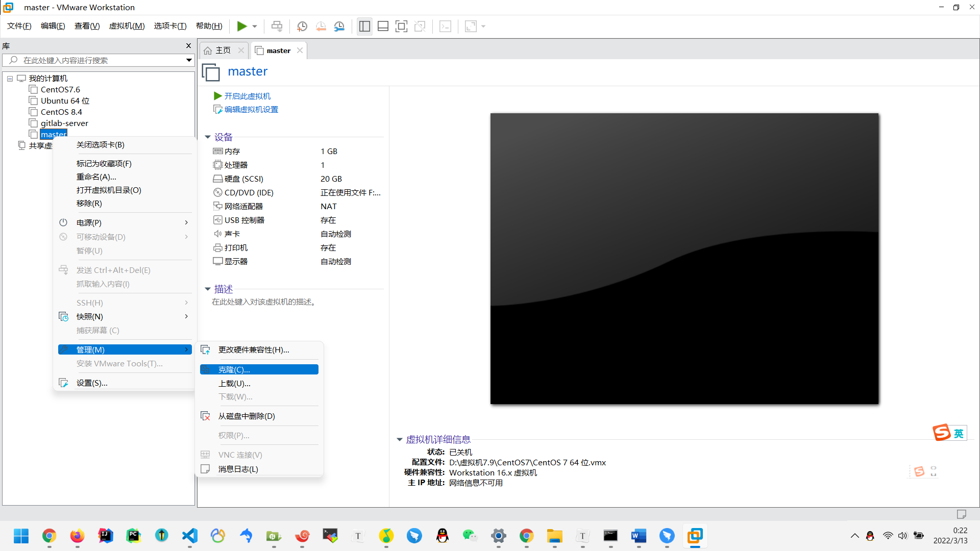Open stretch display dropdown arrow
This screenshot has width=980, height=551.
(483, 27)
